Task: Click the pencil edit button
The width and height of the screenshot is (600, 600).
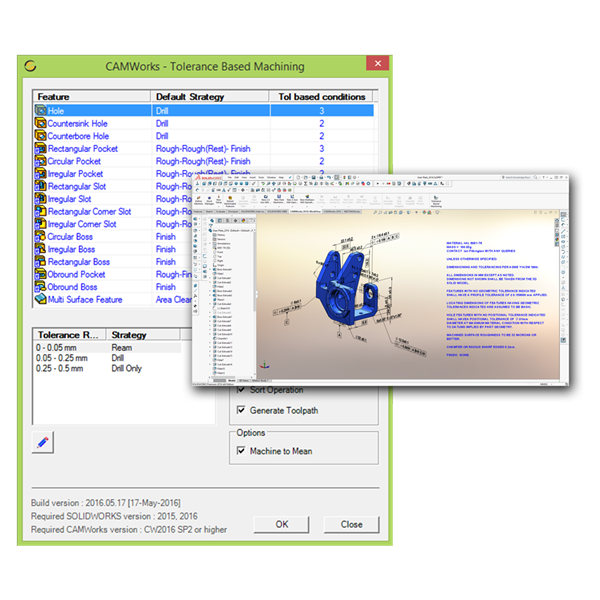Action: point(43,442)
